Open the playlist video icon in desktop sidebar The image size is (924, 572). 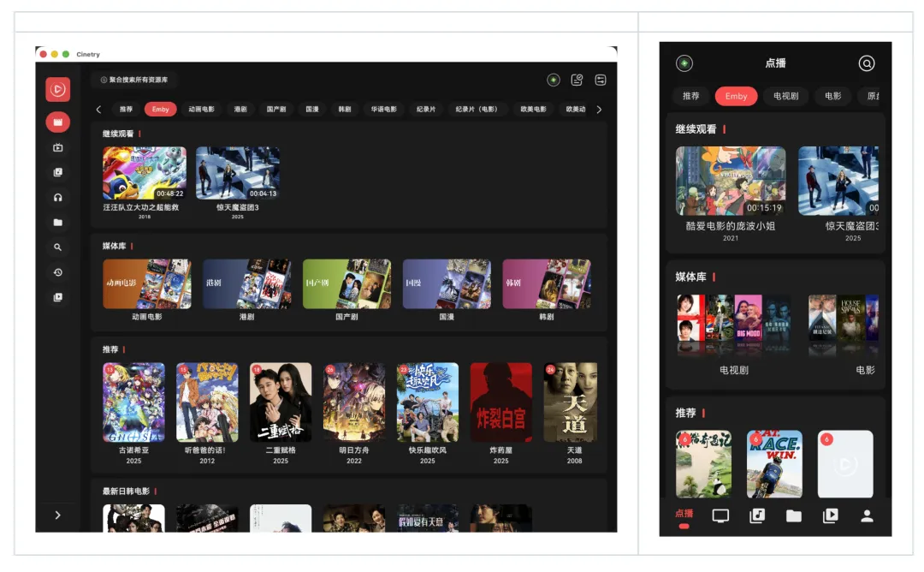58,297
